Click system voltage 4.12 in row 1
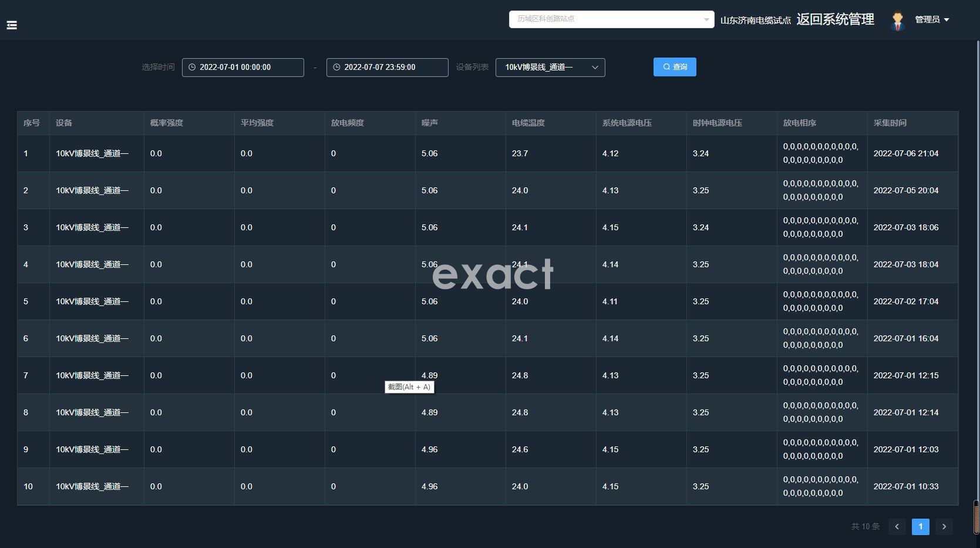Viewport: 980px width, 548px height. [x=610, y=154]
